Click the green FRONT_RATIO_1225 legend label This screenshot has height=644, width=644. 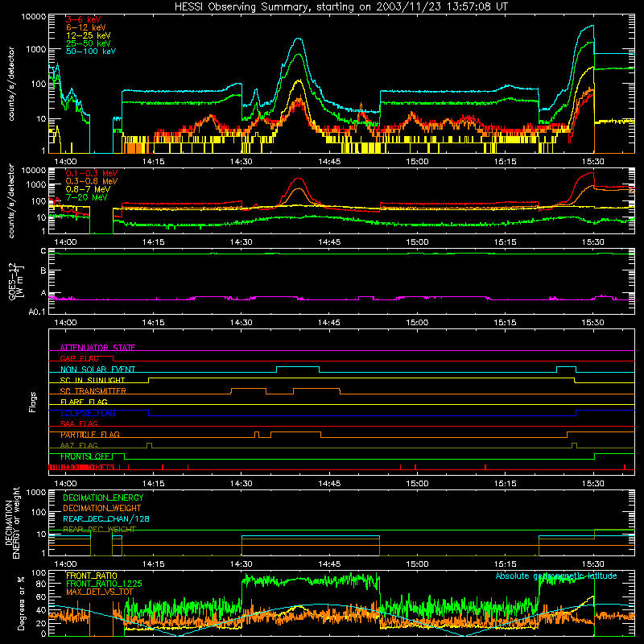tap(104, 584)
